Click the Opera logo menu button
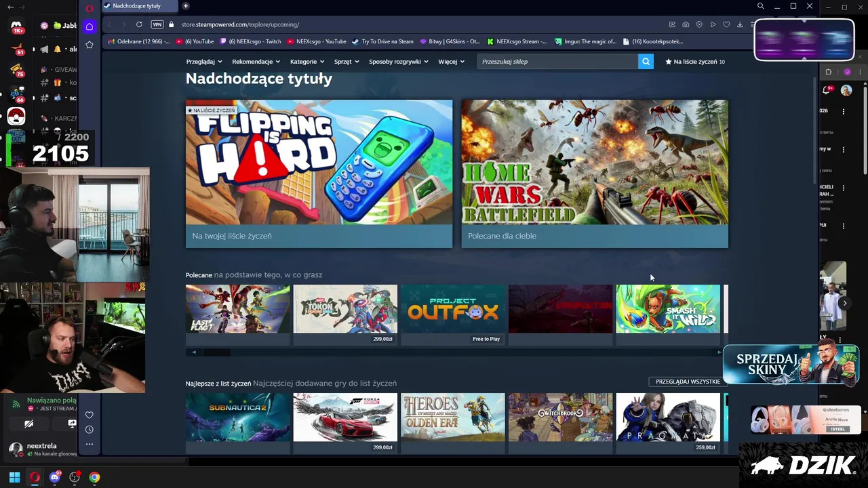 coord(89,9)
